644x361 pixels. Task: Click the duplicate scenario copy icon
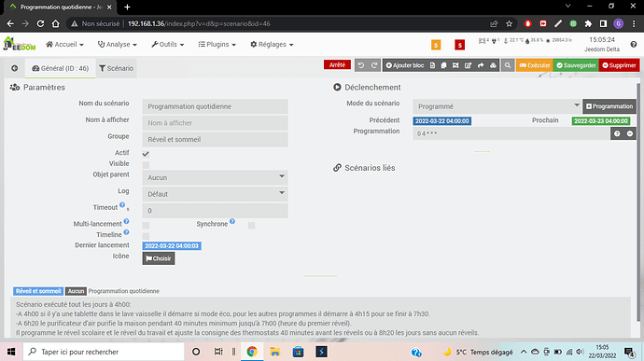(443, 65)
